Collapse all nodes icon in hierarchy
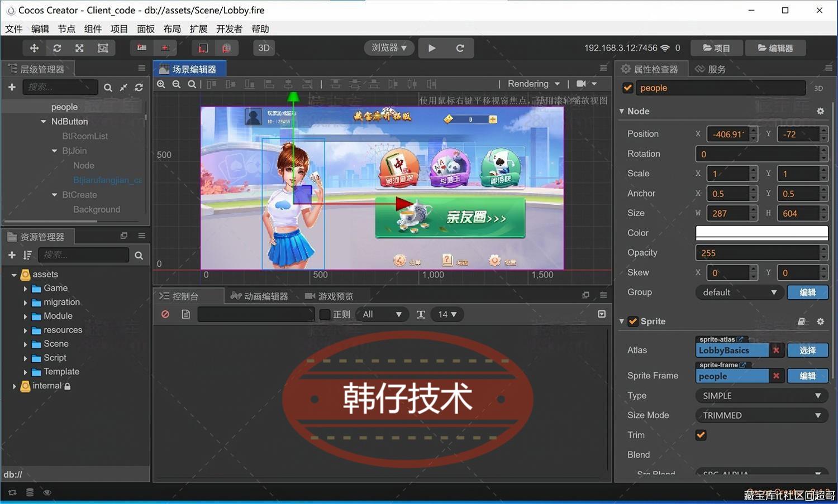This screenshot has width=838, height=504. pyautogui.click(x=123, y=88)
